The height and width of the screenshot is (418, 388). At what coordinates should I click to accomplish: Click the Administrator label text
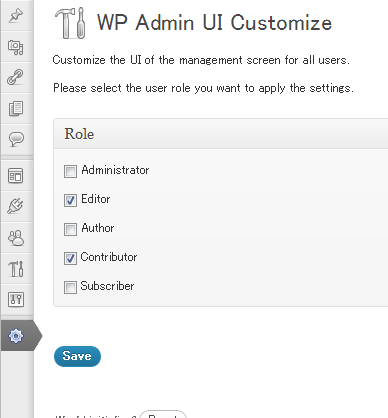tap(115, 170)
